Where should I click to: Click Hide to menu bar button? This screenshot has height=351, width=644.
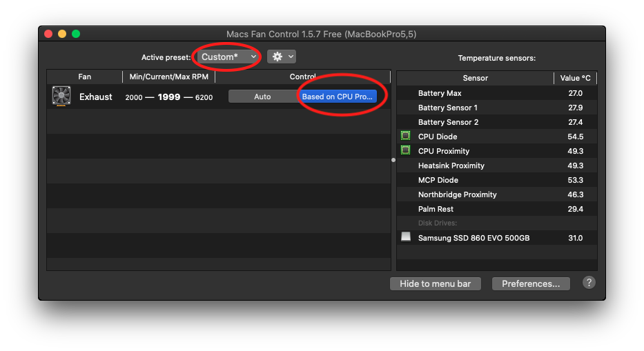436,283
